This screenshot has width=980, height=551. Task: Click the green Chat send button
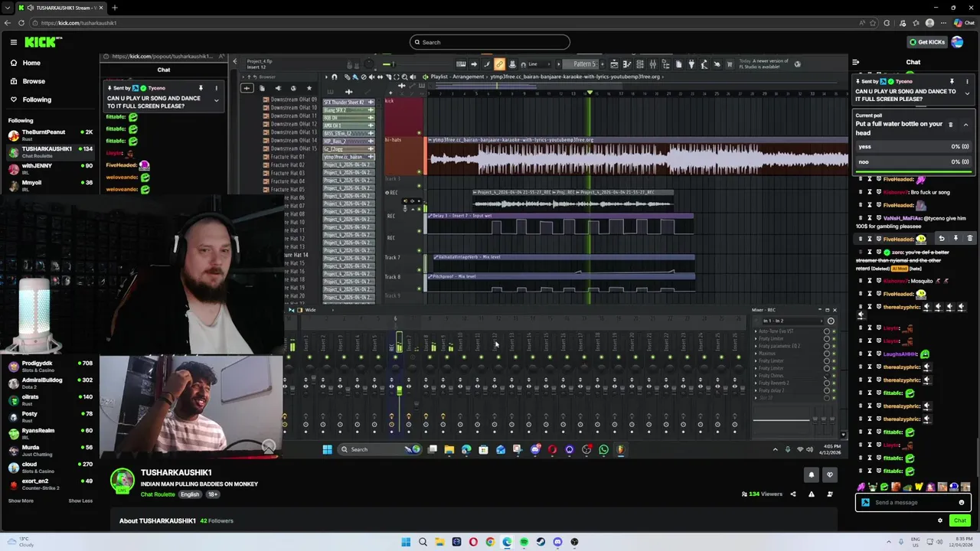(959, 520)
